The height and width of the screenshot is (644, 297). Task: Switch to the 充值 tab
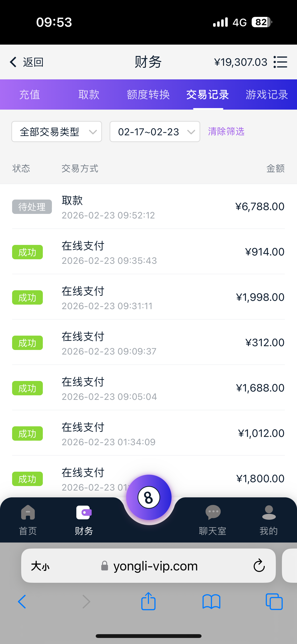pos(30,95)
